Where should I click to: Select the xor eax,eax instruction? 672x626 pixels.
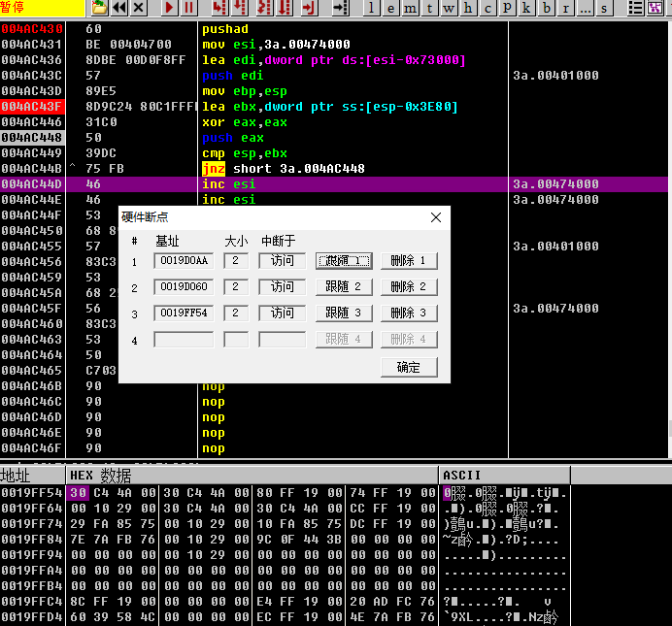245,122
